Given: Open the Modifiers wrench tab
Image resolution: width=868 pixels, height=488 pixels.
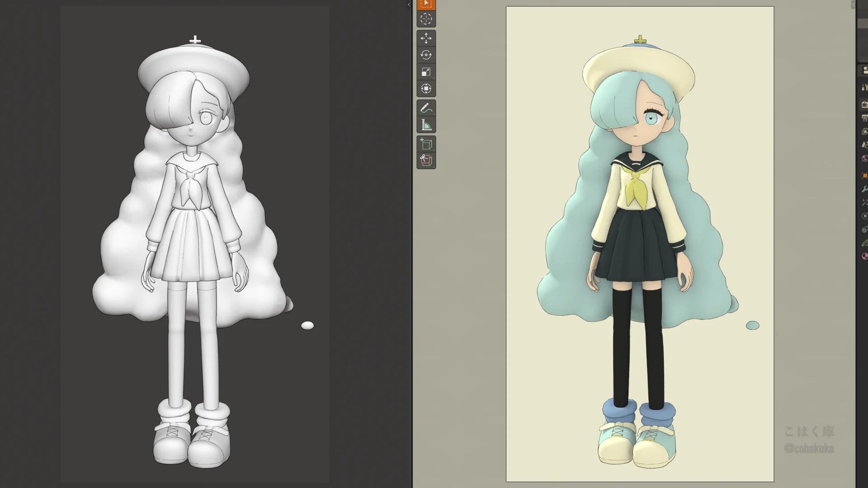Looking at the screenshot, I should [x=864, y=189].
